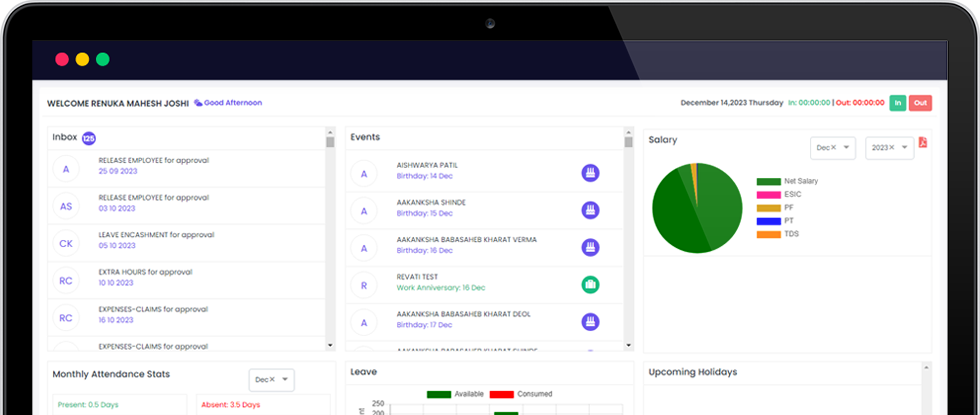The height and width of the screenshot is (415, 980).
Task: Click work anniversary icon for Revati Test
Action: (590, 285)
